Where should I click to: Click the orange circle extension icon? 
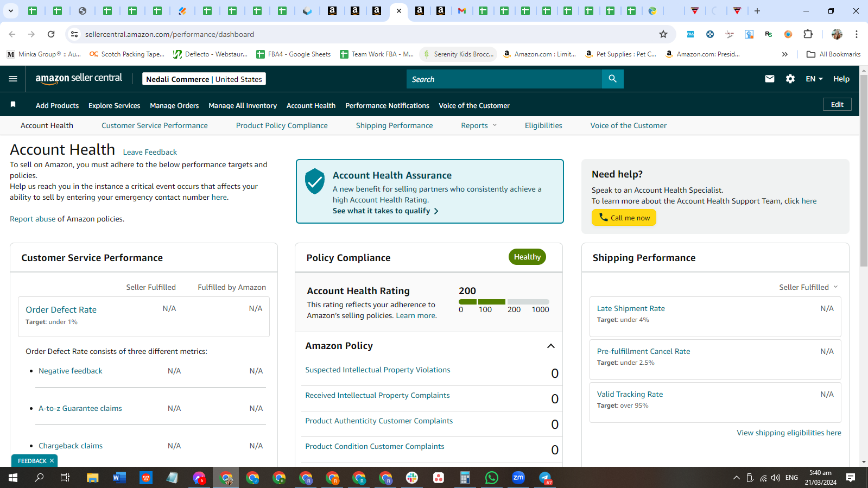coord(788,34)
